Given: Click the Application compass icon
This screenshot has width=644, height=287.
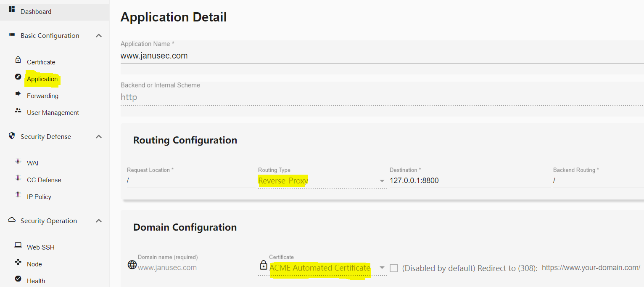Looking at the screenshot, I should 18,77.
